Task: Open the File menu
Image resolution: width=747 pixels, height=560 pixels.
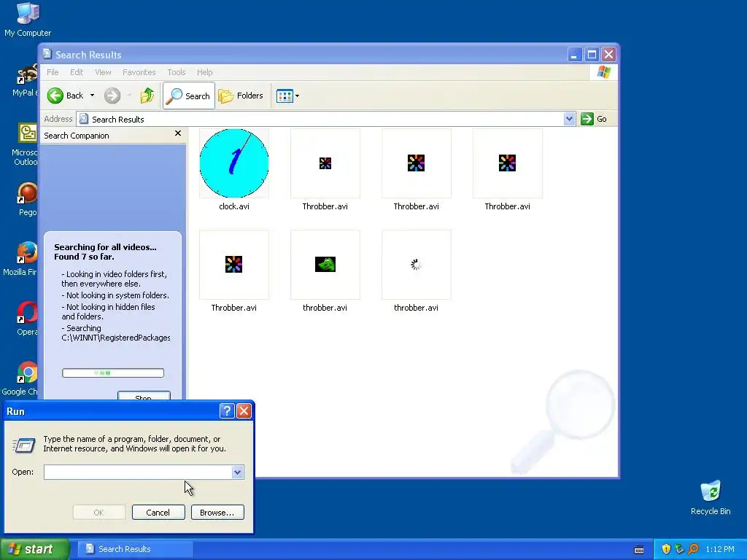Action: point(53,72)
